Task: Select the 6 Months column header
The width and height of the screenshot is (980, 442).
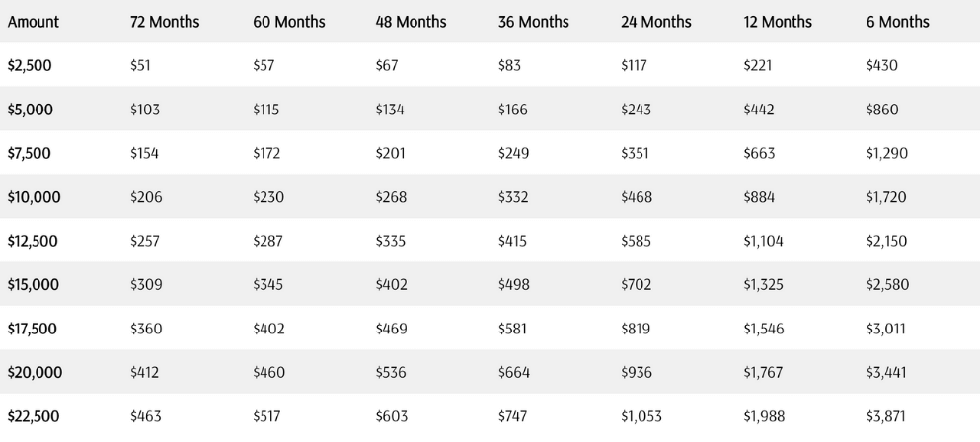Action: [897, 22]
